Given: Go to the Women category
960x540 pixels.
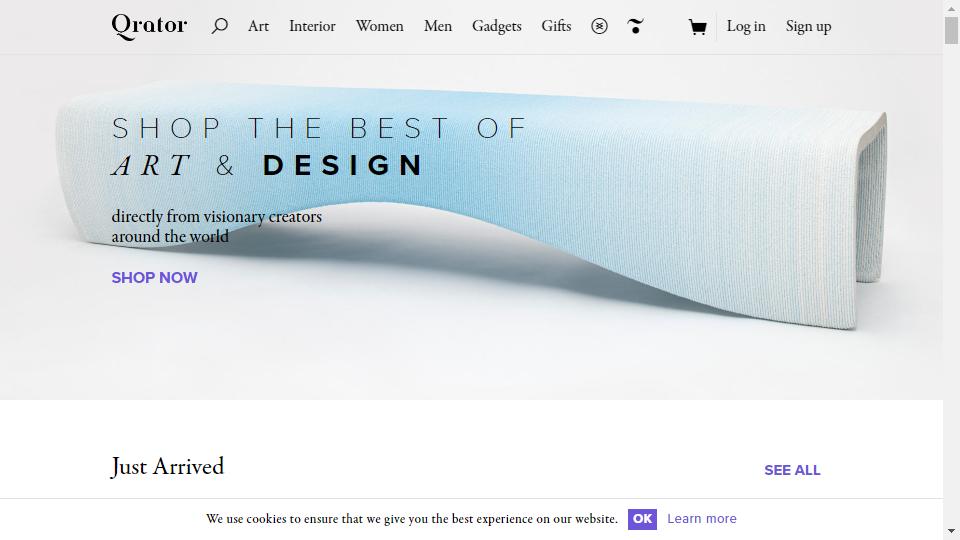Looking at the screenshot, I should click(x=380, y=26).
